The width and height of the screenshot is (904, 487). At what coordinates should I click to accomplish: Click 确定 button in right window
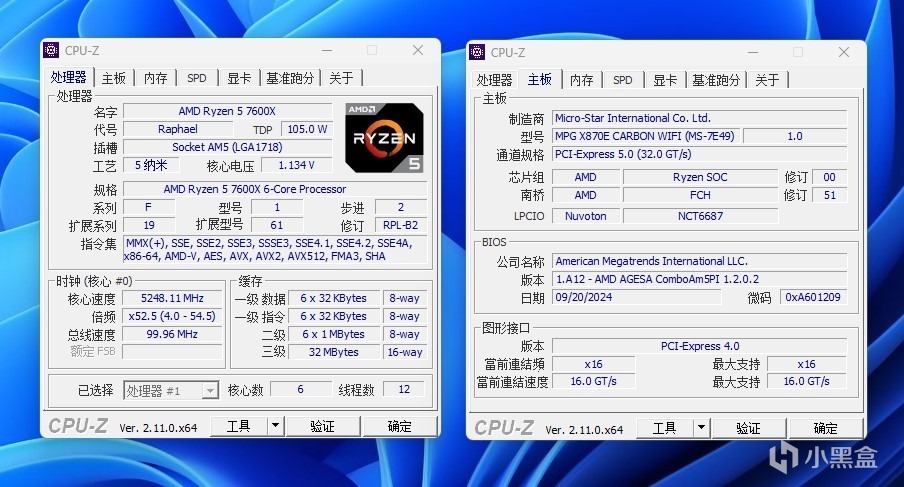pos(825,428)
